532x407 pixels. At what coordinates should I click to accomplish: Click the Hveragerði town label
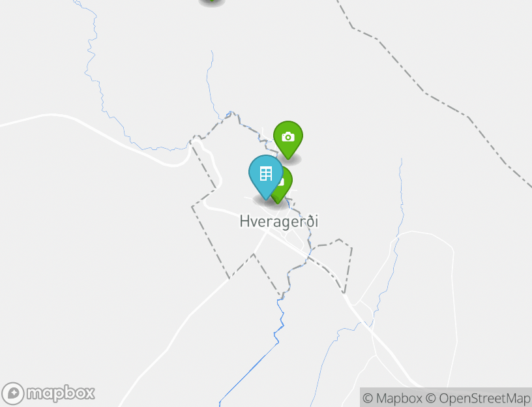(x=279, y=222)
